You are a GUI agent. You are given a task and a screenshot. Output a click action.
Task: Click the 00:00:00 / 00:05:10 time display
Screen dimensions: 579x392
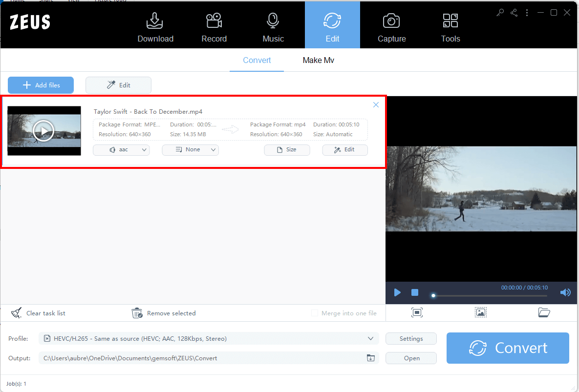(x=524, y=288)
